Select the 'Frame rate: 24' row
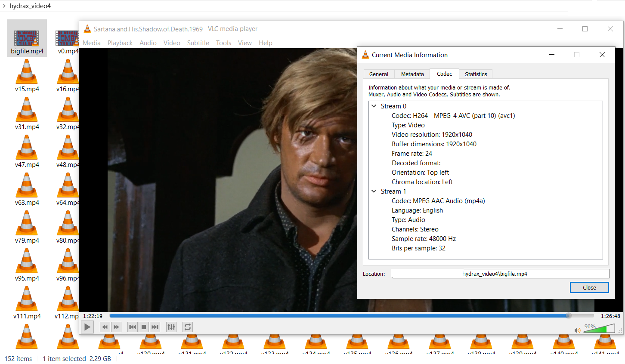Viewport: 625px width, 364px height. 412,154
